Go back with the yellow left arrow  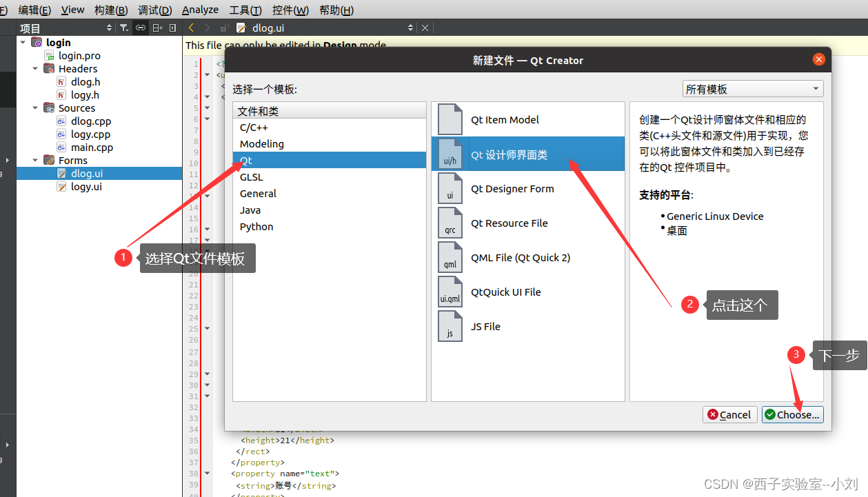(191, 28)
